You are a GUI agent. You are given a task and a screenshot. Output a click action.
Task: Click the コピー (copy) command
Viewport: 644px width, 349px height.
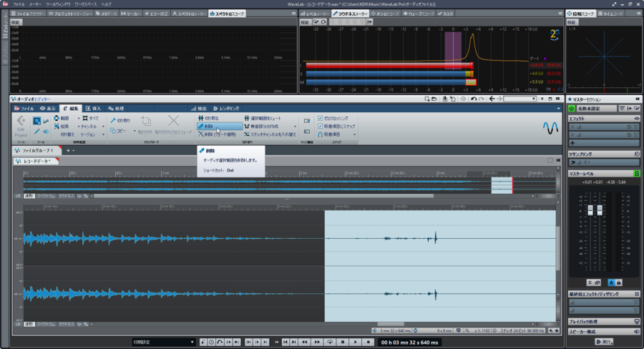(118, 131)
